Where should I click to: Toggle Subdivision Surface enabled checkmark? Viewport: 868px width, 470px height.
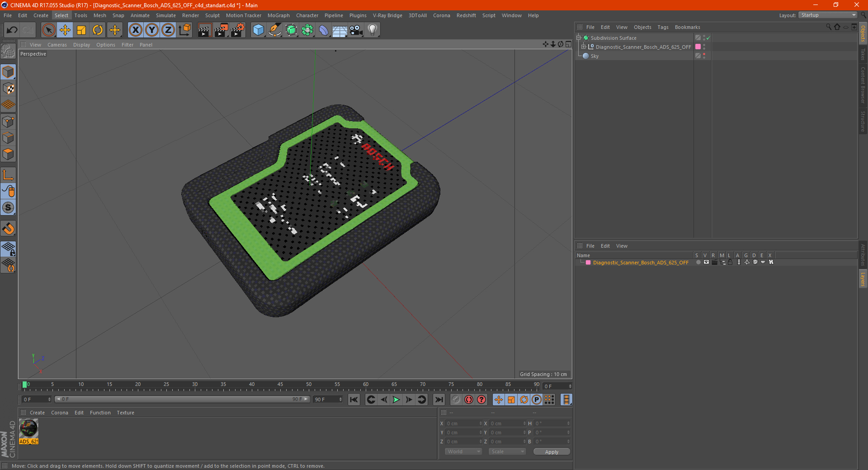tap(708, 38)
